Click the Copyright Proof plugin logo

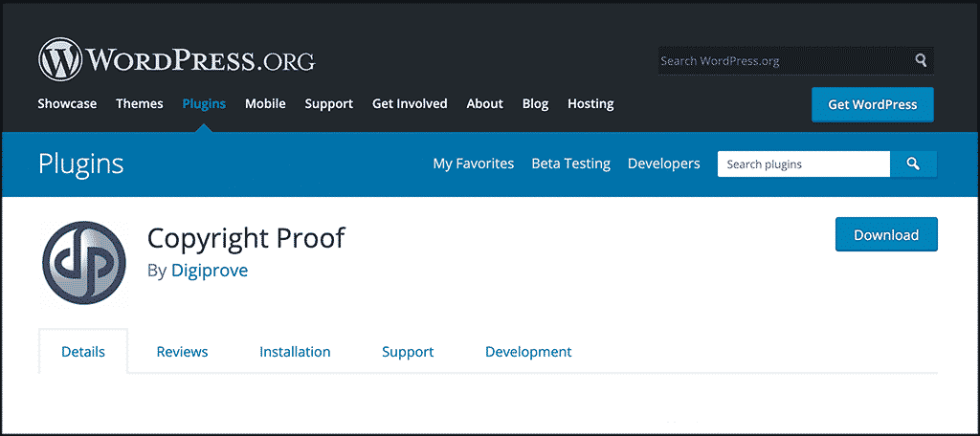[84, 262]
